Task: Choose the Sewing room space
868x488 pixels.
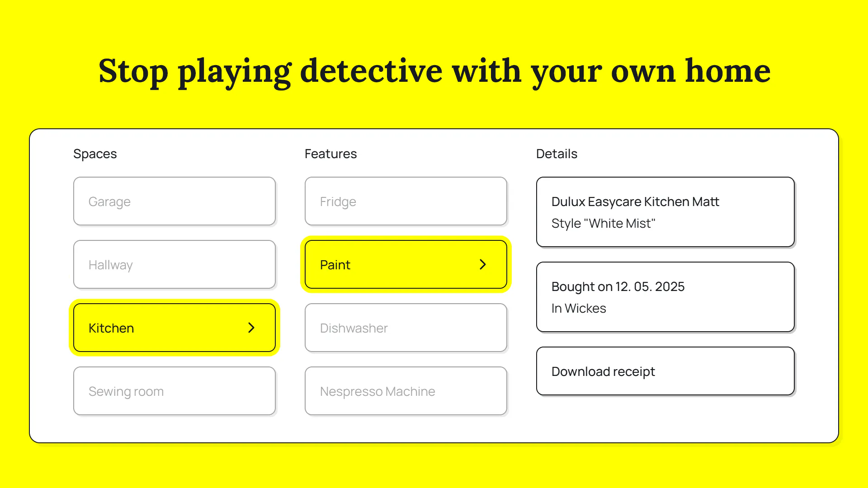Action: point(175,391)
